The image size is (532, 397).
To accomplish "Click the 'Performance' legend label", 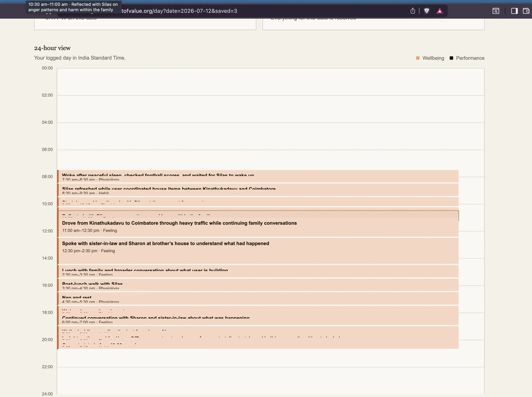I will tap(470, 58).
